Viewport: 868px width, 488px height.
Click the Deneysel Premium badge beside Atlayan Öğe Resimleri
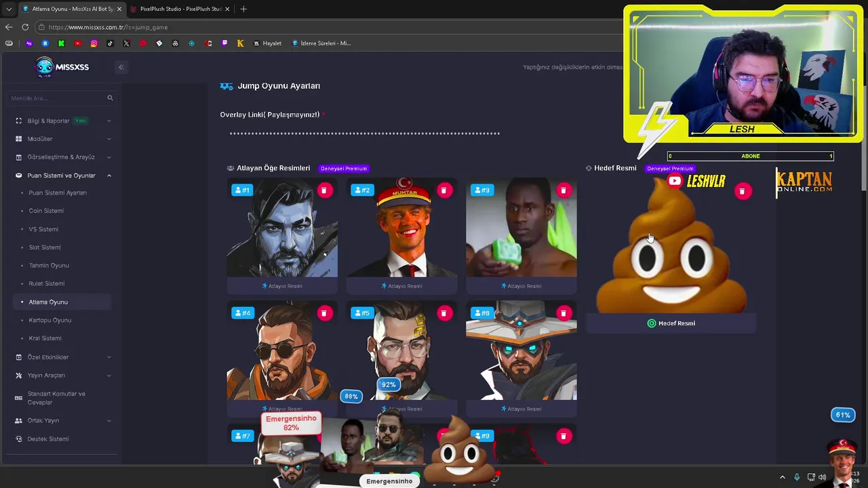tap(344, 168)
